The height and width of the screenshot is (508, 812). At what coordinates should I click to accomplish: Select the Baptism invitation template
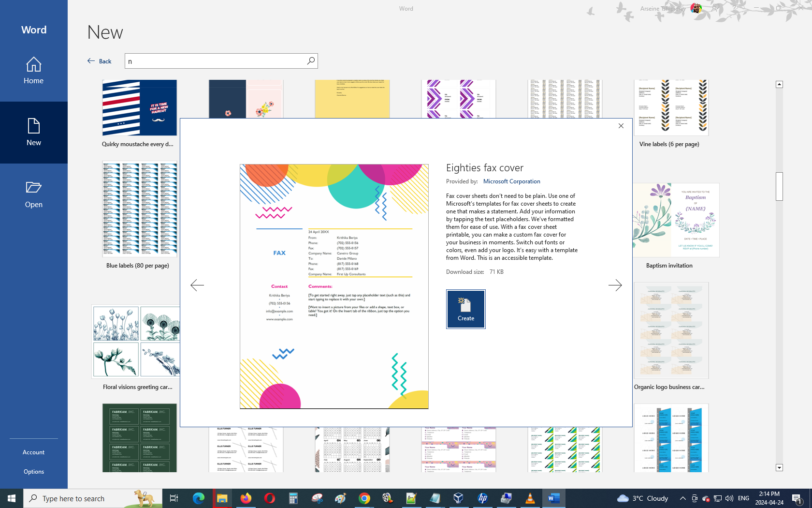[x=676, y=220]
